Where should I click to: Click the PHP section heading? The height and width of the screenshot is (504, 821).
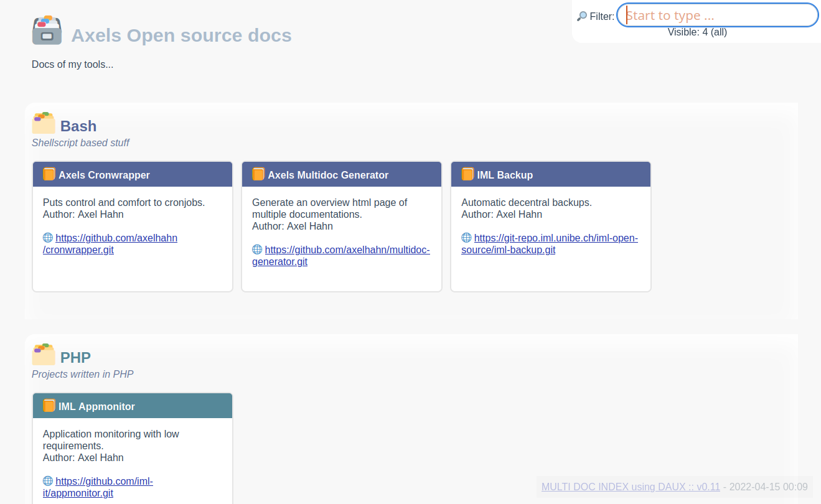[x=75, y=358]
